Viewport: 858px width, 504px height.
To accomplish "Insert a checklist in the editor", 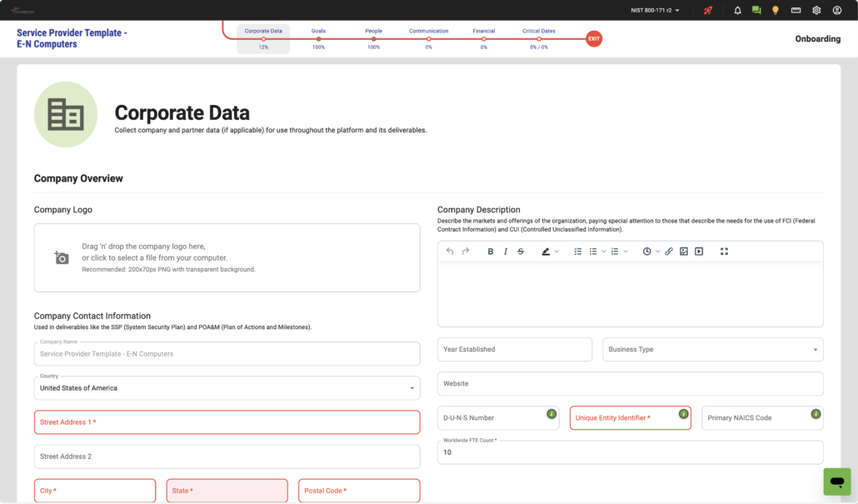I will click(578, 252).
